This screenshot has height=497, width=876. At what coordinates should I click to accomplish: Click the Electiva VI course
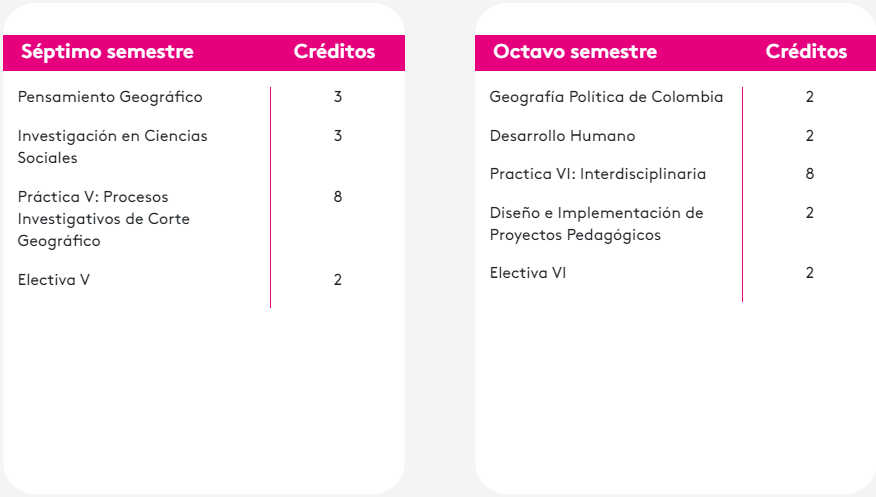[527, 273]
